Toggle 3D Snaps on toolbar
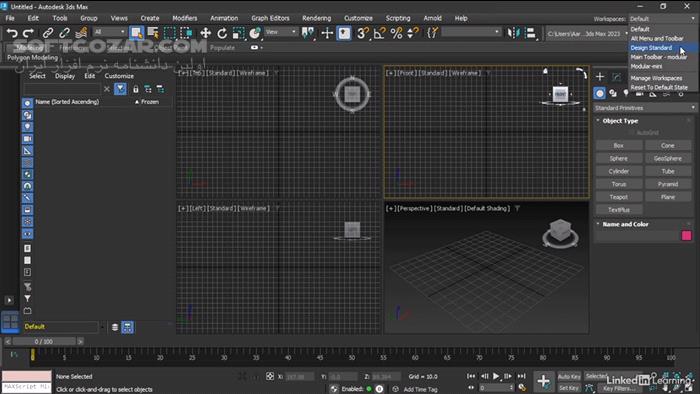 click(x=363, y=33)
